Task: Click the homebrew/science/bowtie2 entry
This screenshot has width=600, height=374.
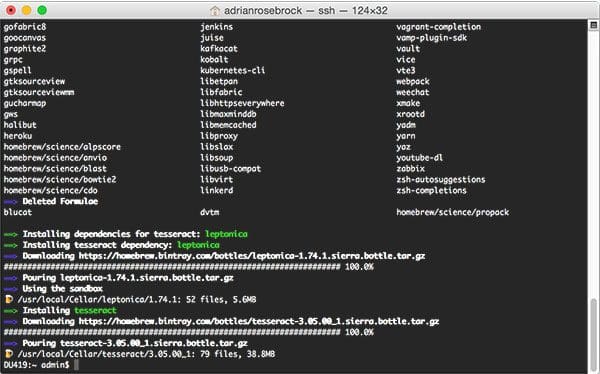Action: point(60,180)
